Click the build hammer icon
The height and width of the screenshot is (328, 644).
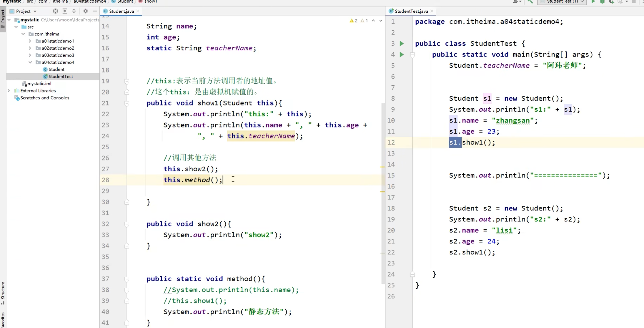(530, 2)
